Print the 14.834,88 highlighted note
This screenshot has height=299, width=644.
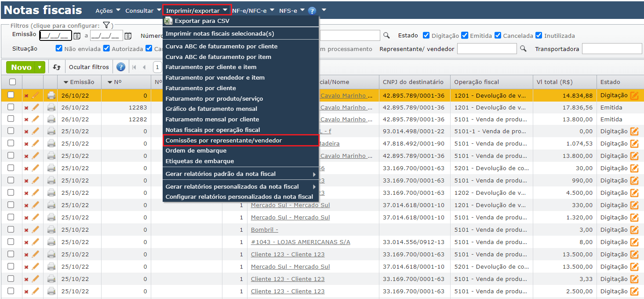pyautogui.click(x=51, y=95)
